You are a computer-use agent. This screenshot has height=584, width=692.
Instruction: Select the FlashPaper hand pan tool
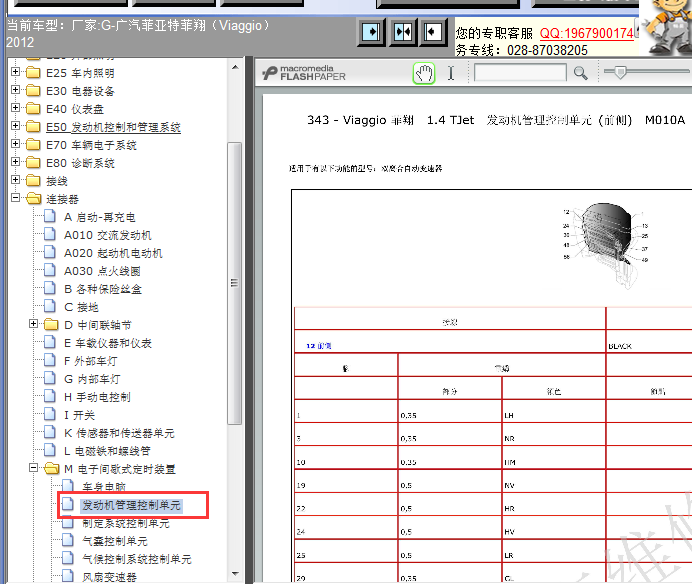(x=424, y=73)
